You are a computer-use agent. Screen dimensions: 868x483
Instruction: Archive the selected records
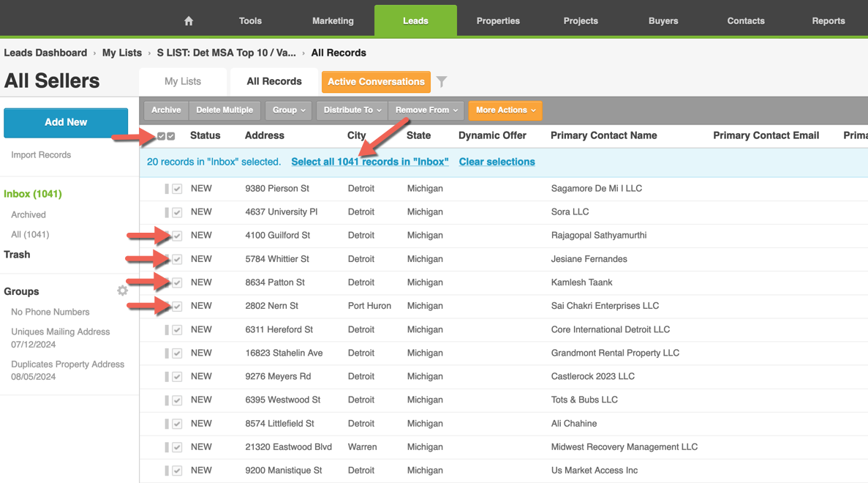click(166, 111)
